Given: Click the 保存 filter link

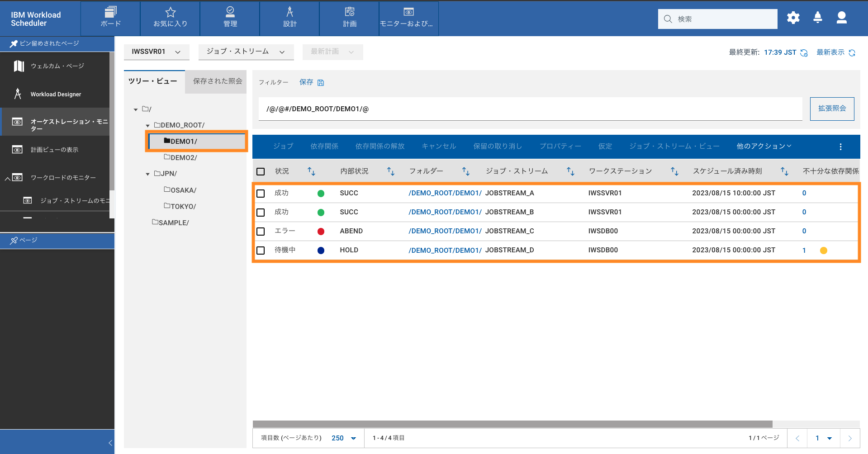Looking at the screenshot, I should (306, 82).
